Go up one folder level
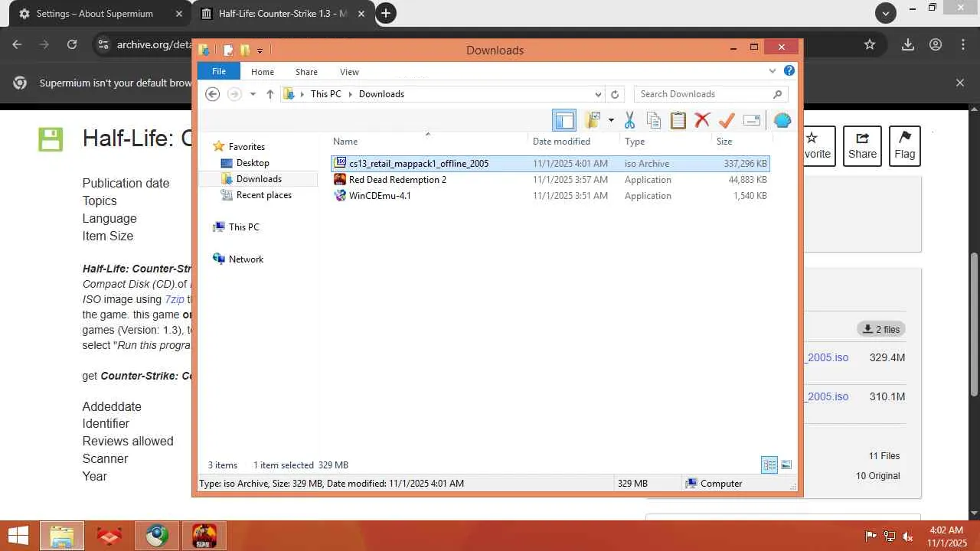Image resolution: width=980 pixels, height=551 pixels. [x=269, y=94]
